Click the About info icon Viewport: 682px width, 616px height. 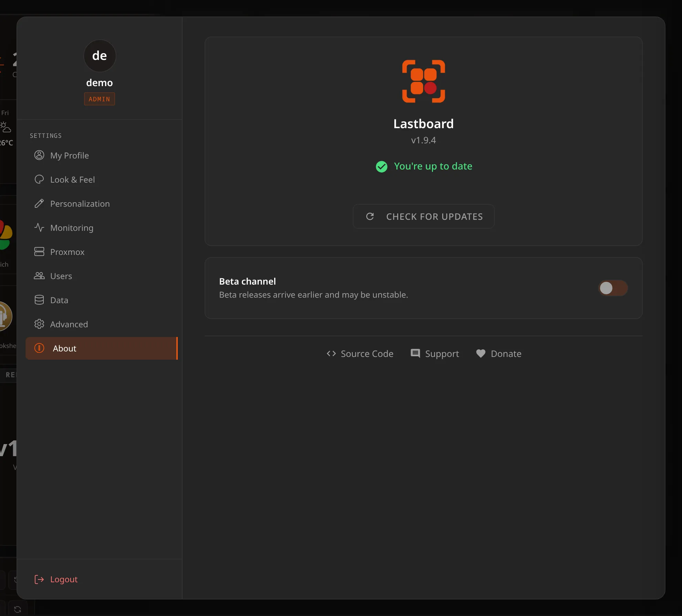coord(39,348)
